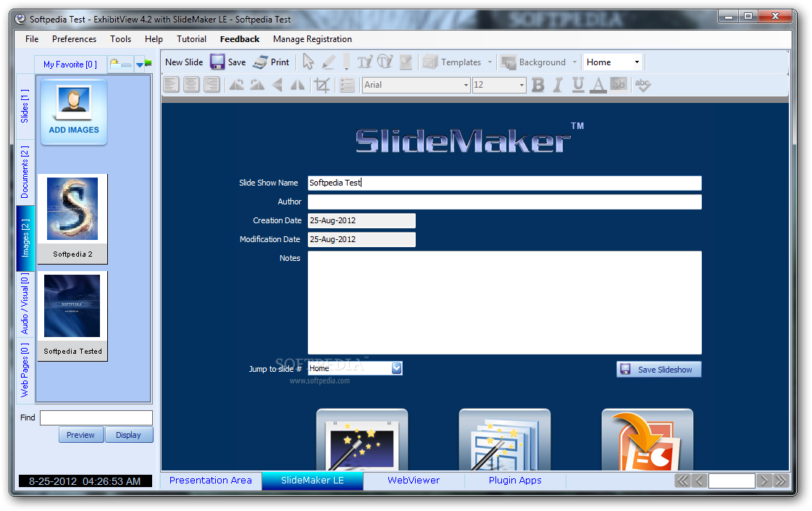Click the text tool T icon
This screenshot has height=511, width=812.
pos(364,62)
